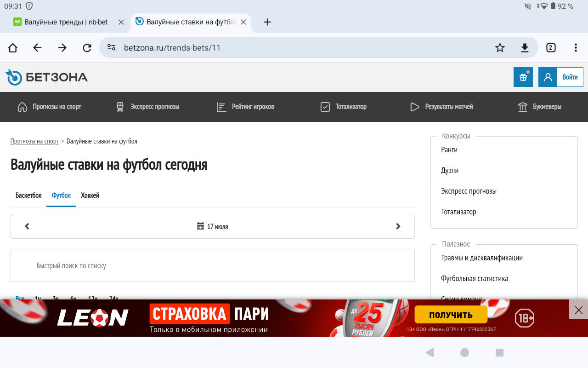Switch to the Баскетбол tab
The width and height of the screenshot is (588, 368).
click(28, 195)
